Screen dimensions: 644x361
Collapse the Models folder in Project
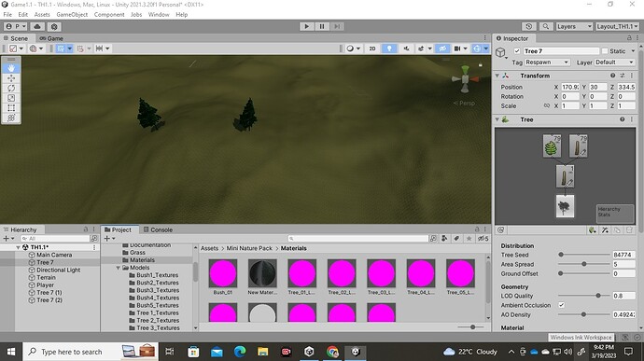pyautogui.click(x=118, y=268)
